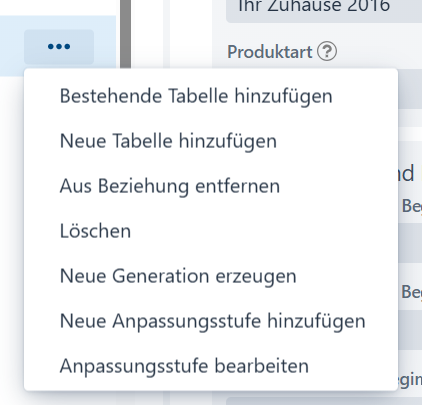Focus the gray field under the lower "Be" label
The width and height of the screenshot is (422, 405).
(x=410, y=330)
